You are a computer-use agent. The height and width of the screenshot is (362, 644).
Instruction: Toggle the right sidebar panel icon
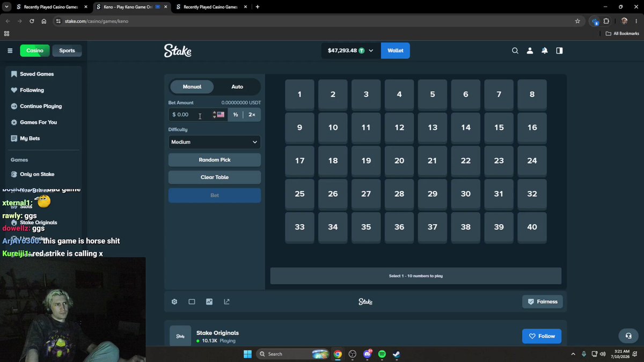(x=559, y=50)
